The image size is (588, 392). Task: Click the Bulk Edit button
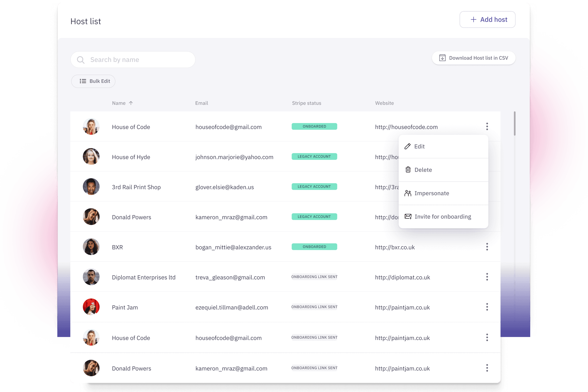(x=93, y=81)
